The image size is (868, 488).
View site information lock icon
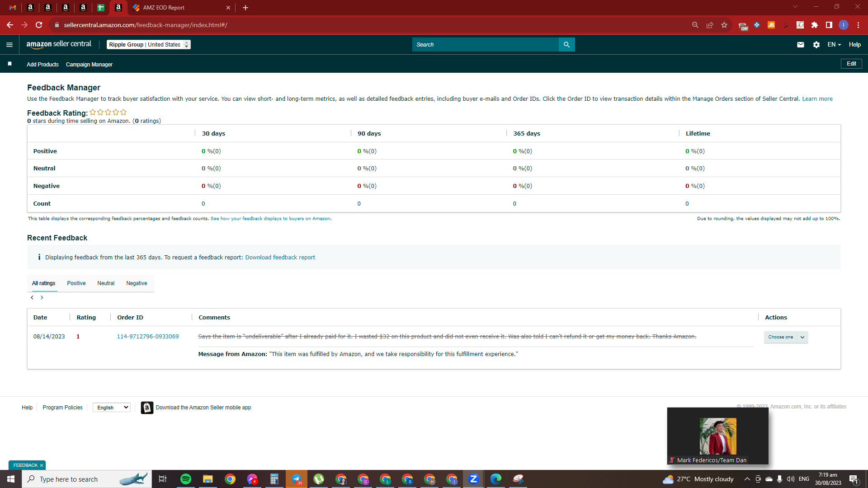click(57, 25)
